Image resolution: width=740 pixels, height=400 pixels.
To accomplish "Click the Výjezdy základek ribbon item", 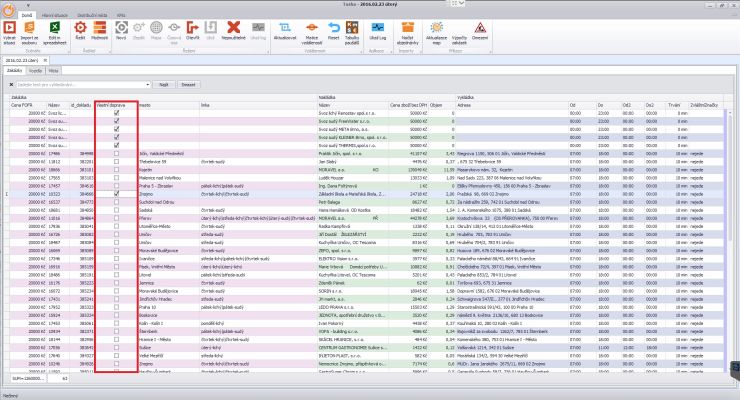I will pos(459,40).
